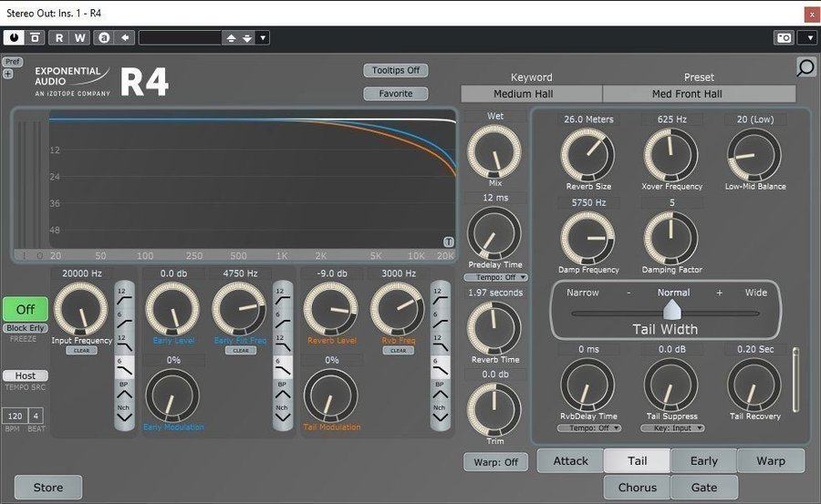Click the Store button

[48, 488]
